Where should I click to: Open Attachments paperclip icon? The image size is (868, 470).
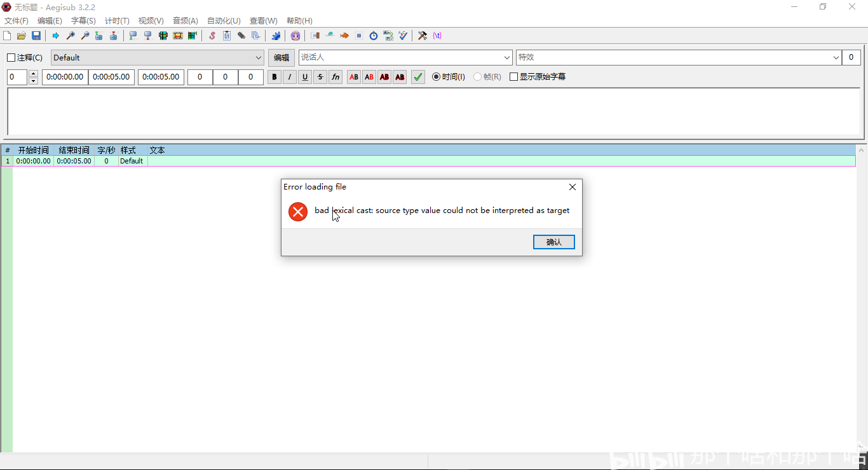pos(241,36)
